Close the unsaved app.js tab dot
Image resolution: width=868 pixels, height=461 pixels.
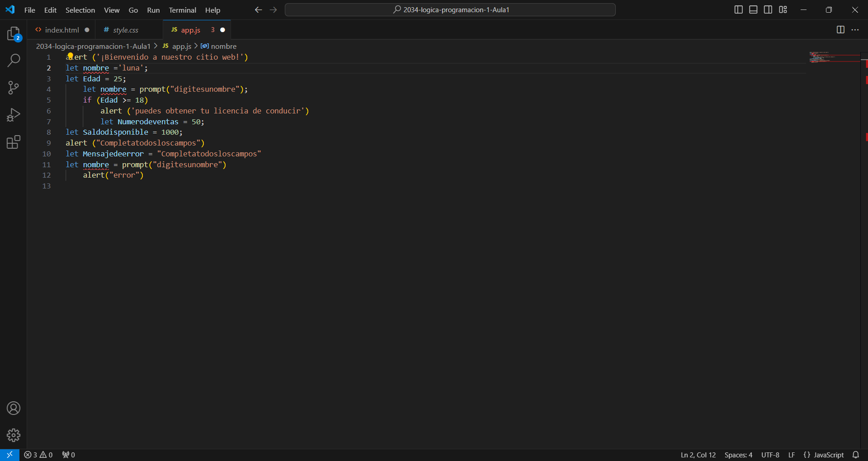222,30
